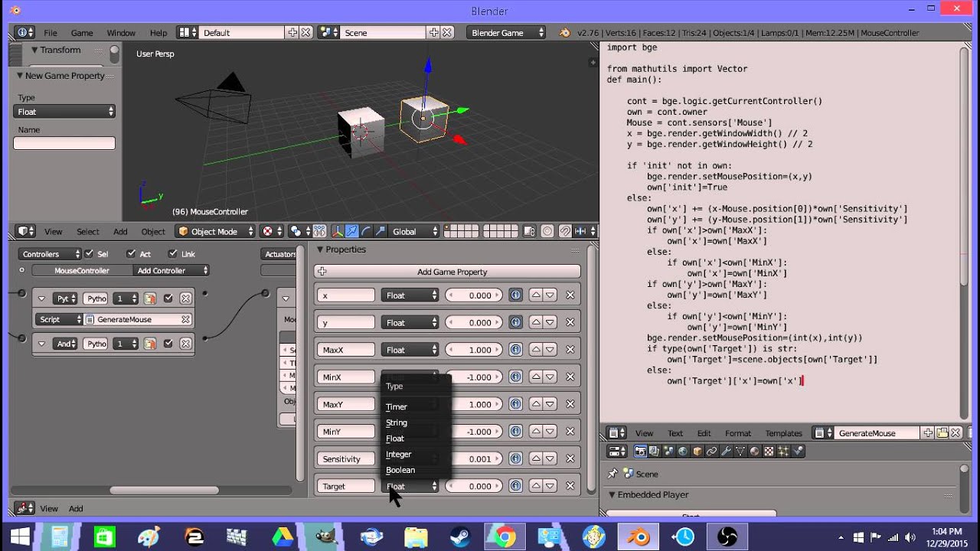Toggle debug info for MaxX property

coord(516,350)
